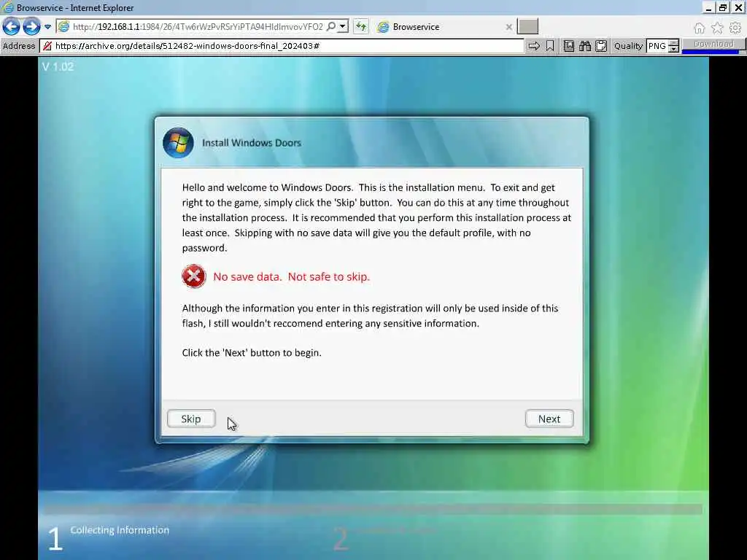Restore the Internet Explorer window
The width and height of the screenshot is (747, 560).
point(723,7)
